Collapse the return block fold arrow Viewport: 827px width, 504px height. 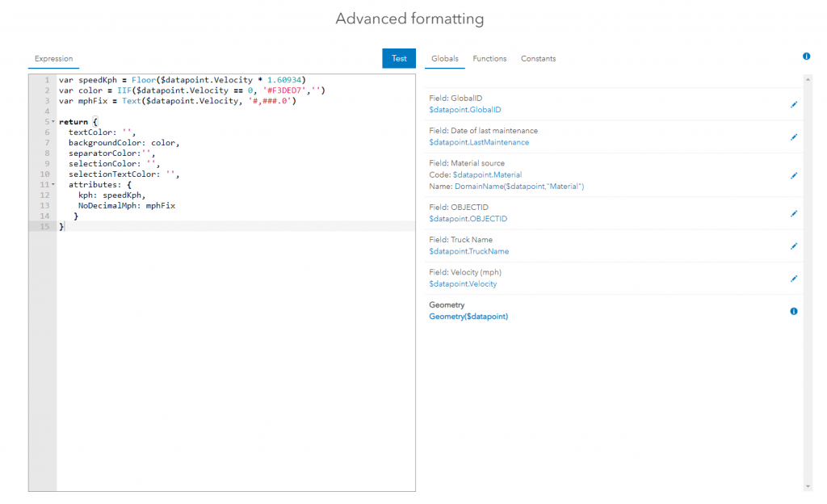(x=53, y=122)
